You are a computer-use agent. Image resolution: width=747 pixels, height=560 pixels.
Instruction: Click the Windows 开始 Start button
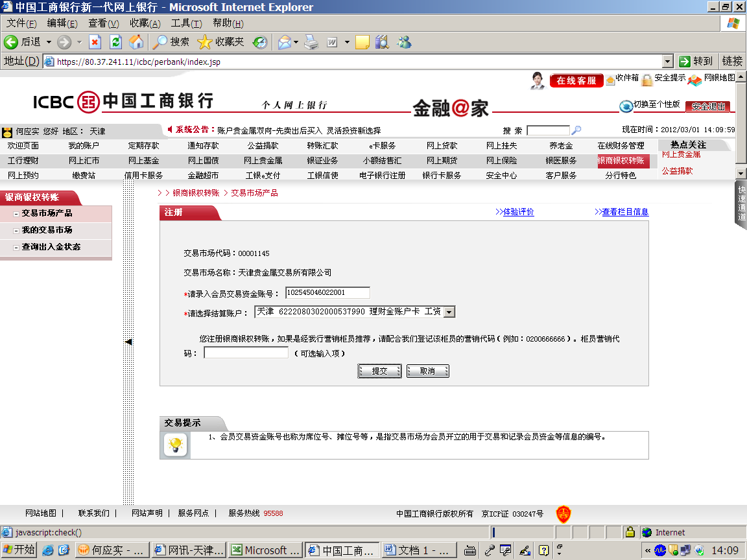19,550
